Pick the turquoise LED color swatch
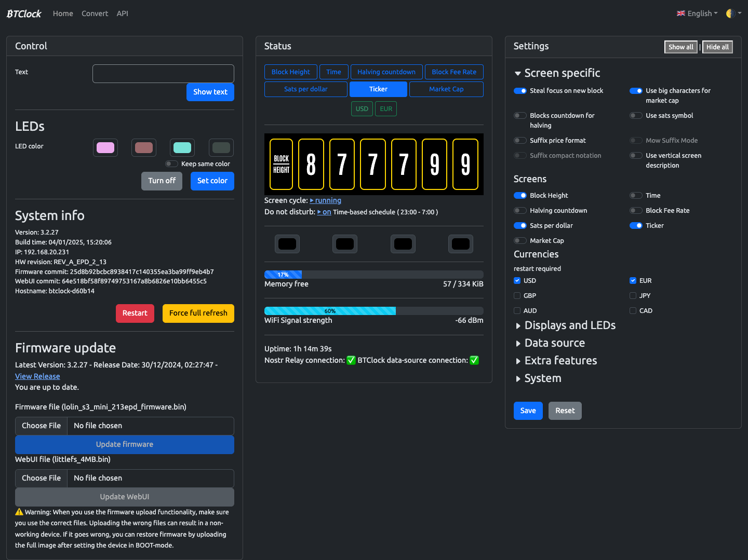 182,148
